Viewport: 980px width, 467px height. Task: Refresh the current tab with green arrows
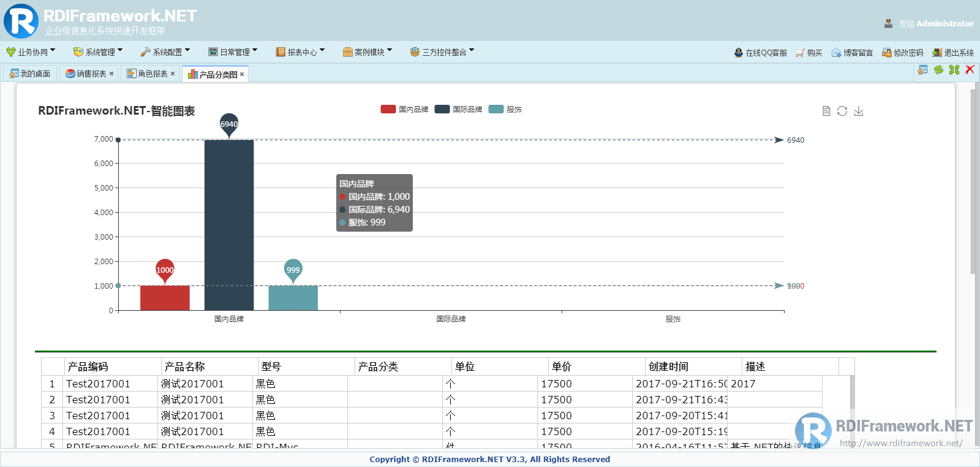[x=938, y=70]
